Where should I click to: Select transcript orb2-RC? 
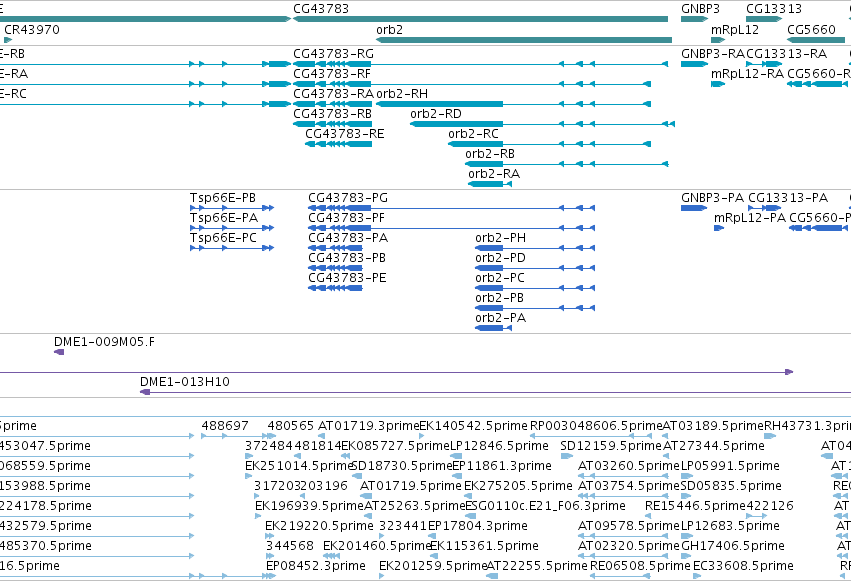point(473,134)
